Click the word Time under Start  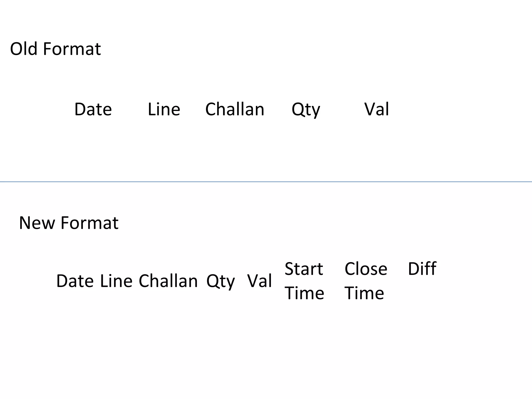pos(304,293)
